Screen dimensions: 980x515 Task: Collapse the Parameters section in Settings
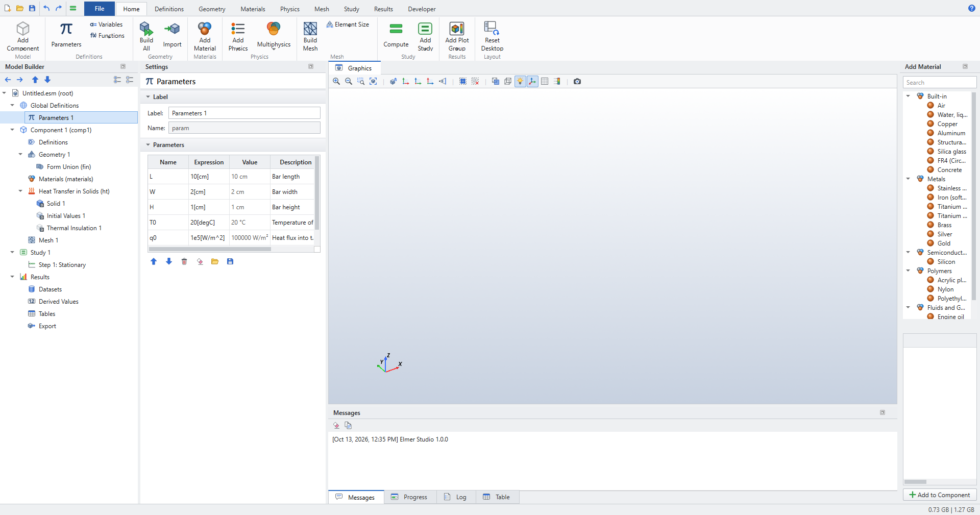pyautogui.click(x=148, y=145)
